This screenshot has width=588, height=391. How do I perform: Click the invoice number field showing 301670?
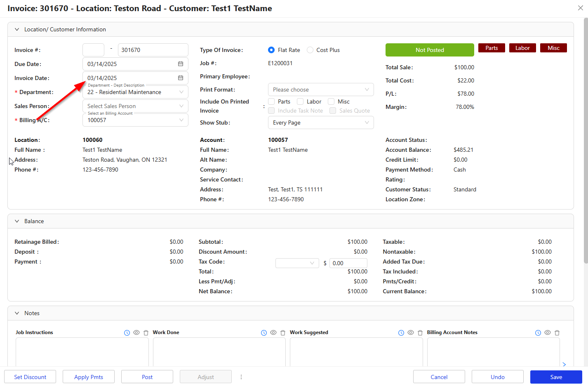pos(153,50)
